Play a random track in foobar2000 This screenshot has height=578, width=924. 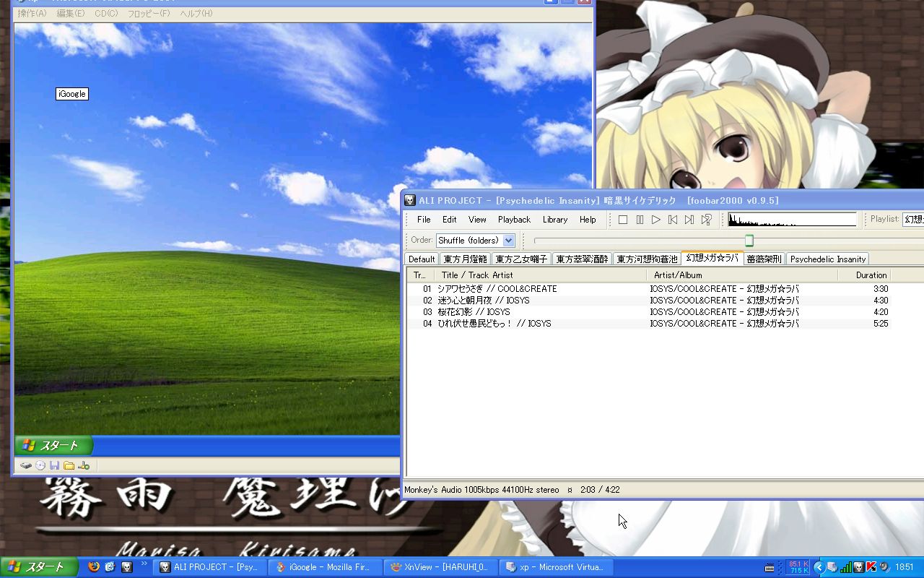coord(706,220)
